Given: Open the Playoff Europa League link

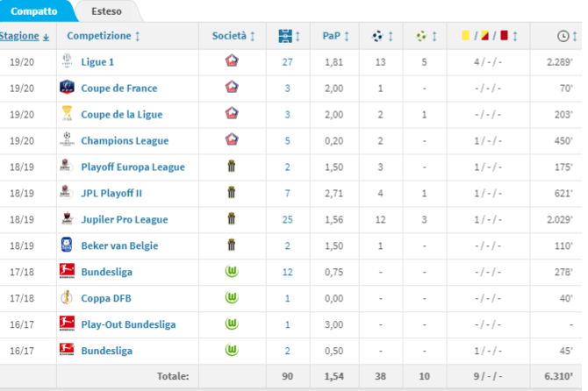Looking at the screenshot, I should (133, 167).
